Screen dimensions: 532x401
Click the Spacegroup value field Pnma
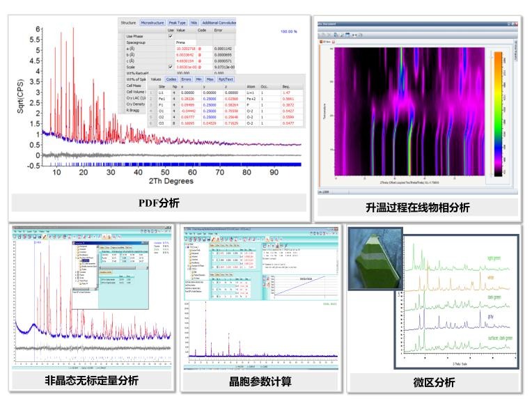(x=182, y=42)
